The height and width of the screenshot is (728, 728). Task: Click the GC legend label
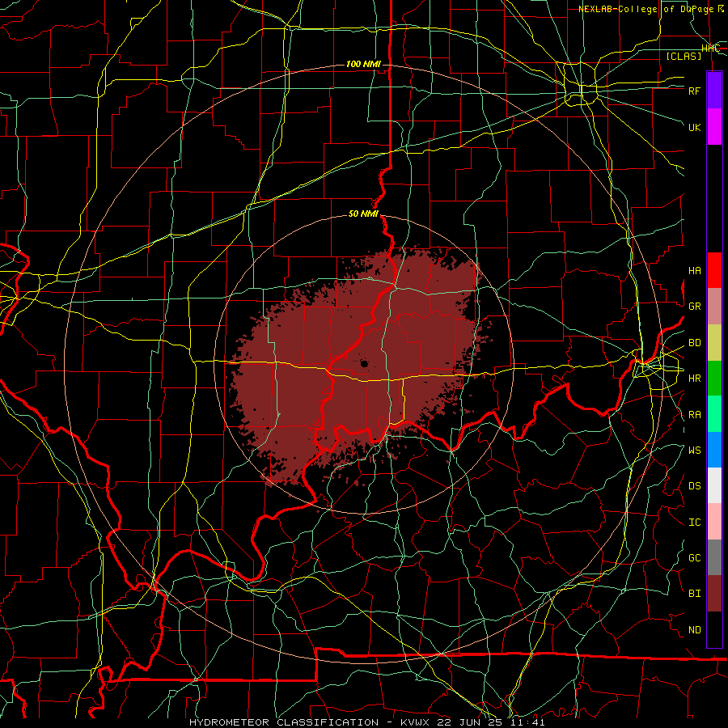pyautogui.click(x=695, y=558)
